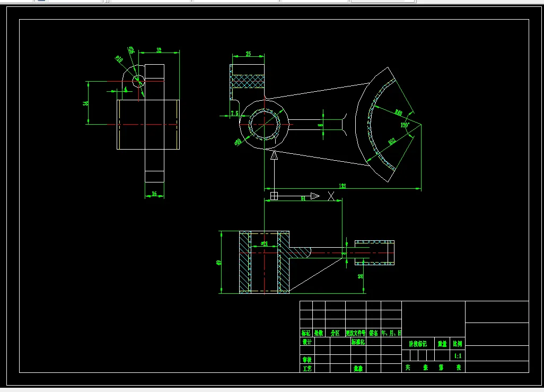Click the "审核" row label
The height and width of the screenshot is (392, 544).
tap(307, 359)
